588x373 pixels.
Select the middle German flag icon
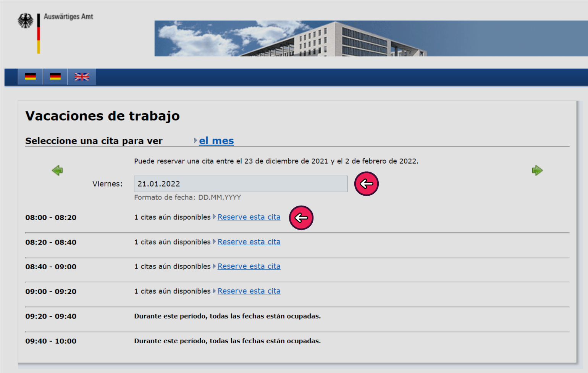(x=55, y=77)
